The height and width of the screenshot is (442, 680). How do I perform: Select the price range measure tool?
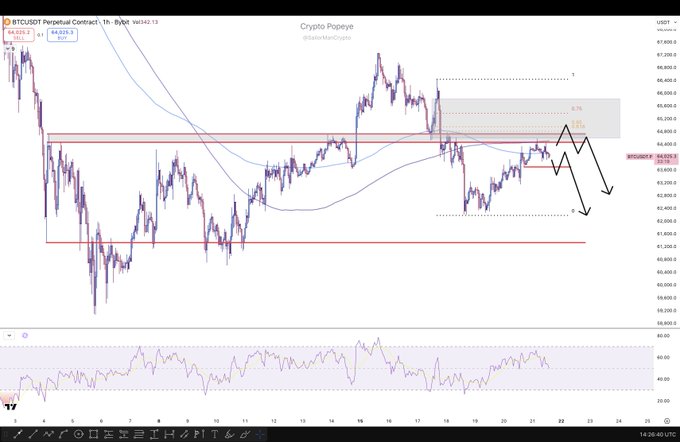pyautogui.click(x=154, y=434)
